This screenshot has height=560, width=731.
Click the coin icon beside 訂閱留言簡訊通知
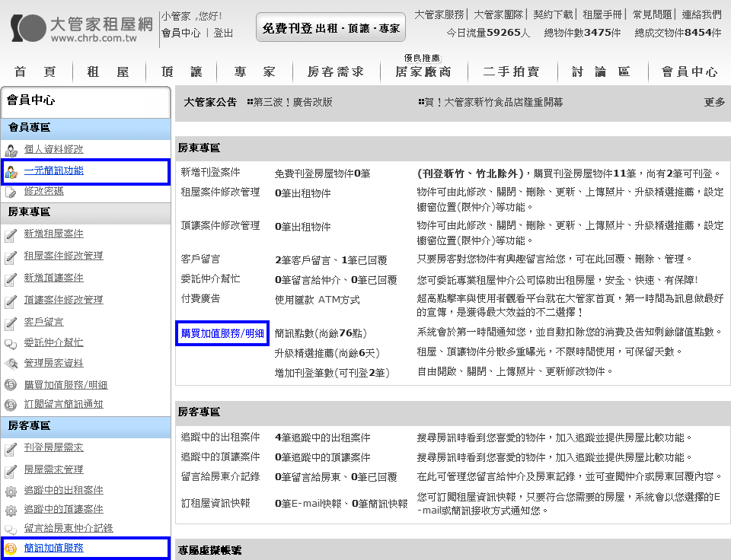(x=11, y=405)
